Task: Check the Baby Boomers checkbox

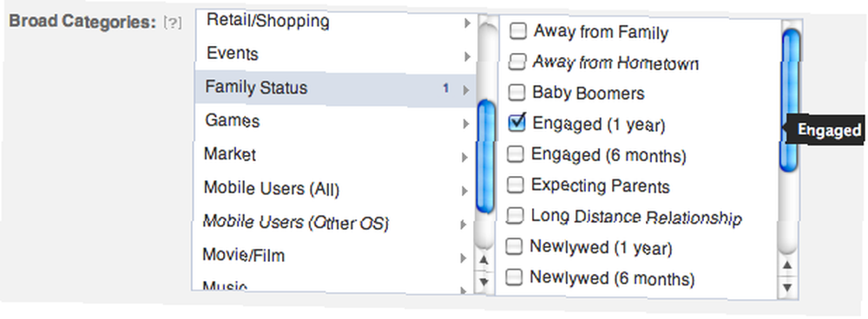Action: pos(516,93)
